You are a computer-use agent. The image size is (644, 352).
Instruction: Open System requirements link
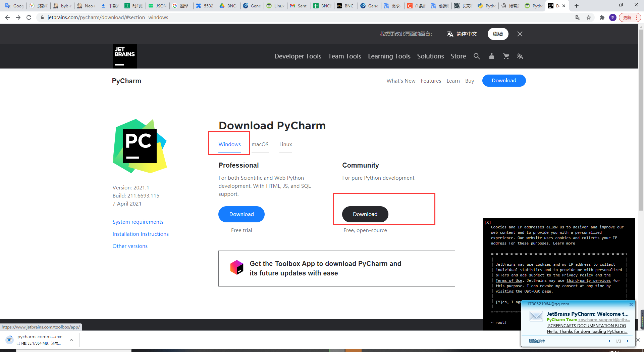(x=138, y=222)
